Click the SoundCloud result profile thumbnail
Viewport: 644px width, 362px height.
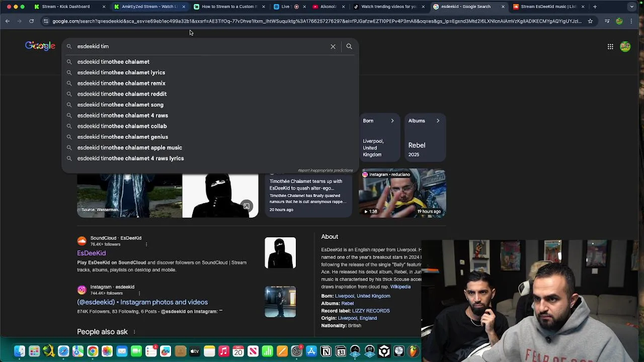click(280, 253)
